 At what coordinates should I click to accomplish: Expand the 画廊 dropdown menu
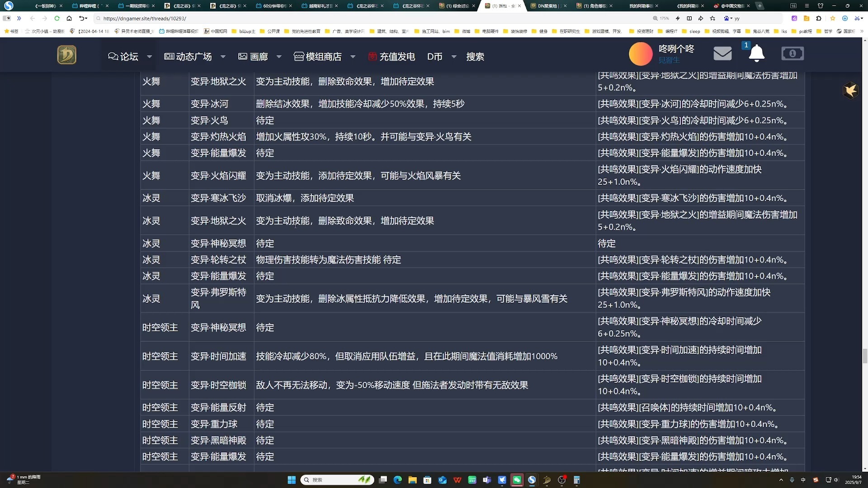[279, 56]
